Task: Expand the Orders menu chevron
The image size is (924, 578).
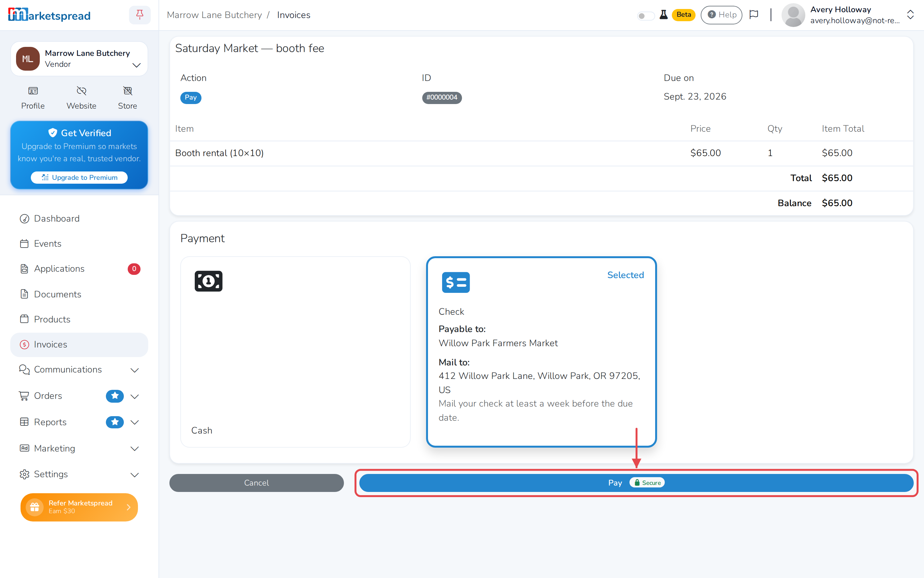Action: 134,396
